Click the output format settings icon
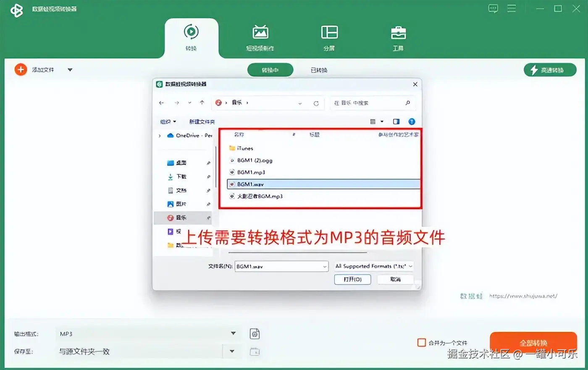This screenshot has height=370, width=588. point(255,334)
